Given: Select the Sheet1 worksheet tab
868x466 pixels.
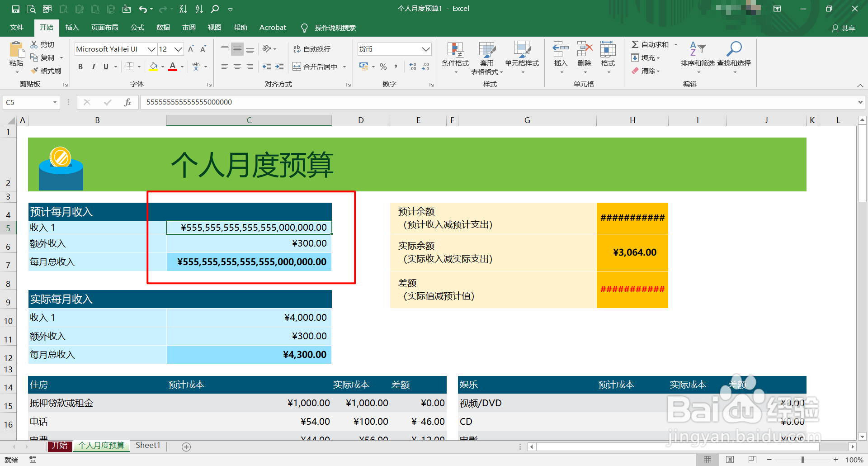Looking at the screenshot, I should click(x=147, y=446).
